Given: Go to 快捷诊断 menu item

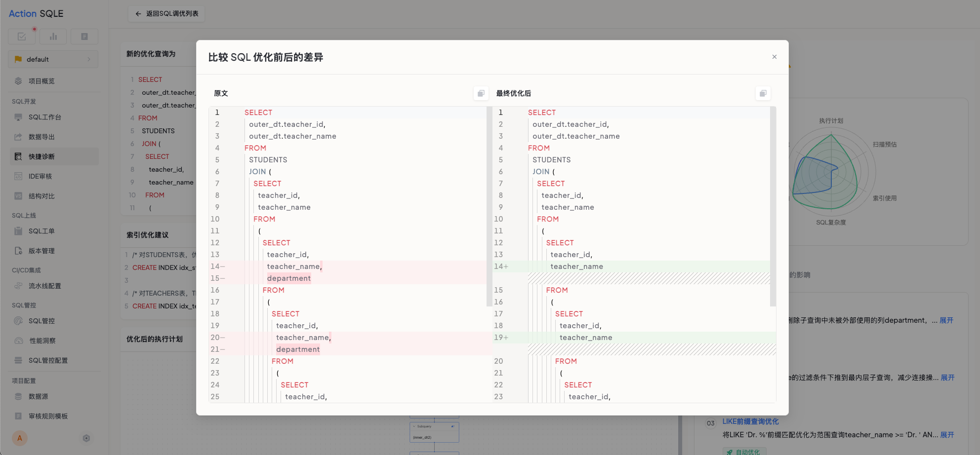Looking at the screenshot, I should 41,157.
